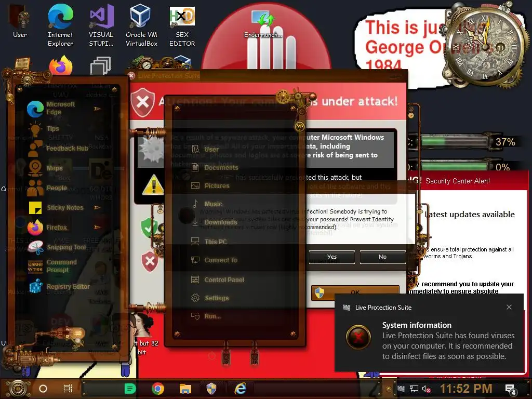This screenshot has height=399, width=532.
Task: Open the Internet Explorer desktop shortcut
Action: pos(60,25)
